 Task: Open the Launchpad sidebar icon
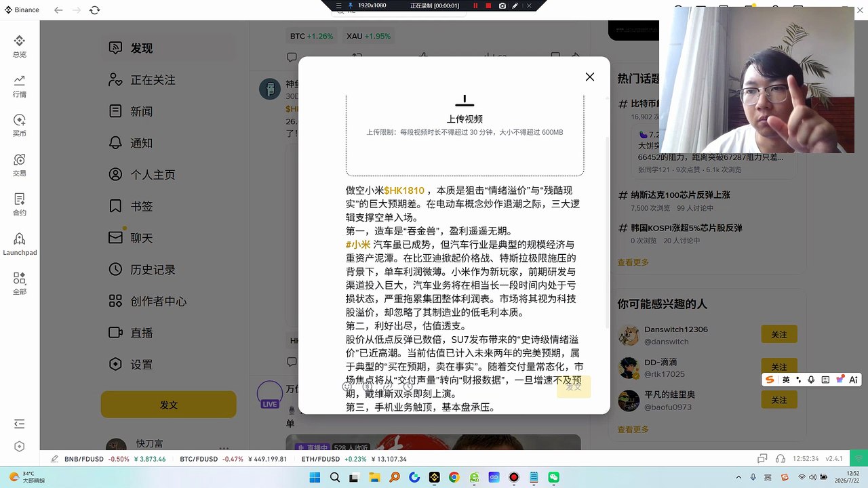coord(19,244)
